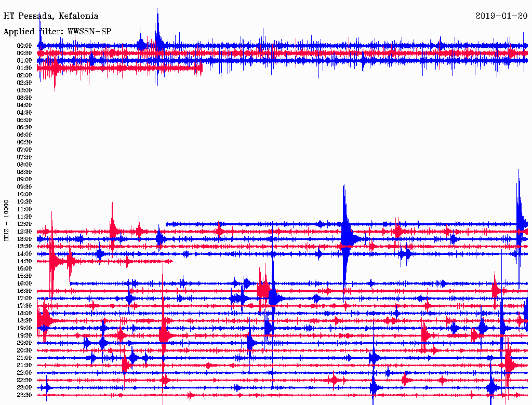
Task: Select the 23:30 time label
Action: (24, 395)
